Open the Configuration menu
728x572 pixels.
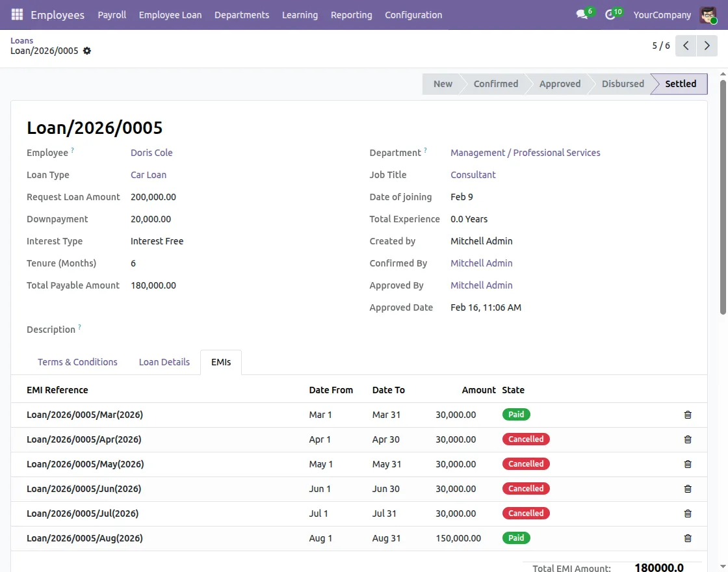(413, 14)
